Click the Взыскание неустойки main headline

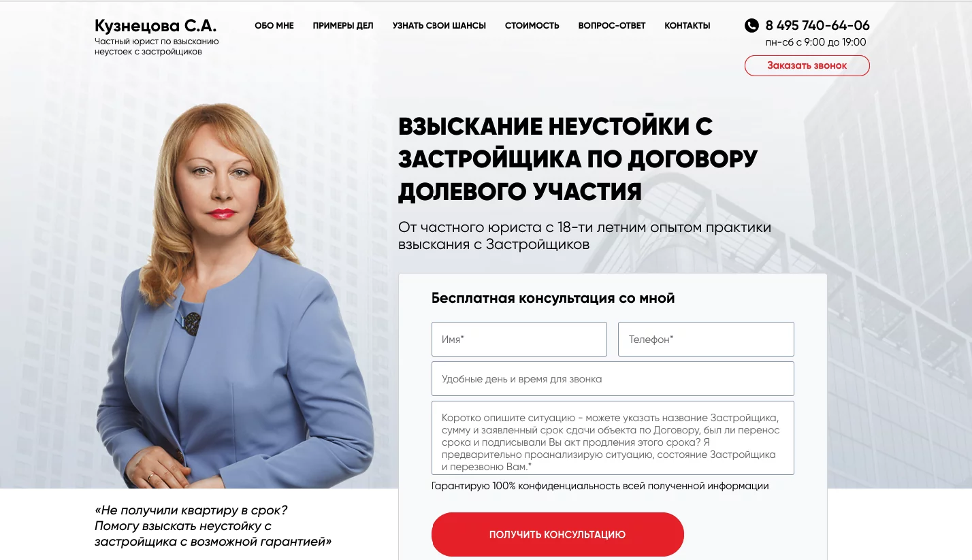[x=578, y=159]
